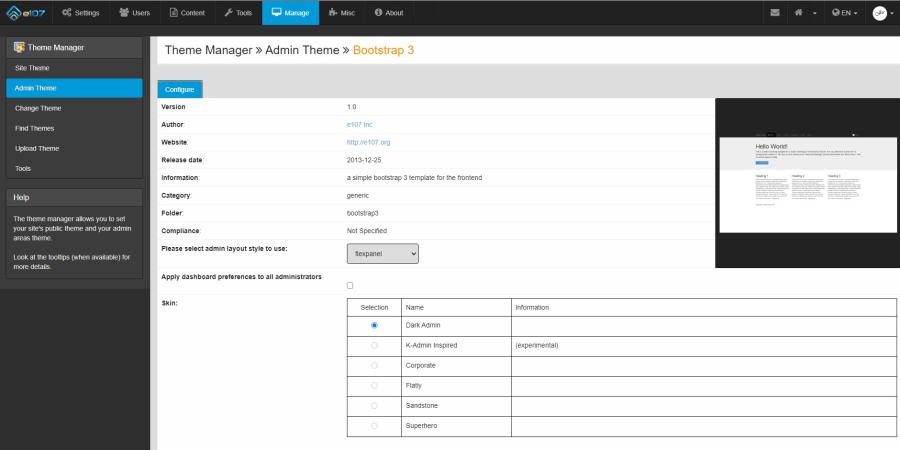The height and width of the screenshot is (450, 900).
Task: Click the Bootstrap 3 breadcrumb title
Action: coord(383,50)
